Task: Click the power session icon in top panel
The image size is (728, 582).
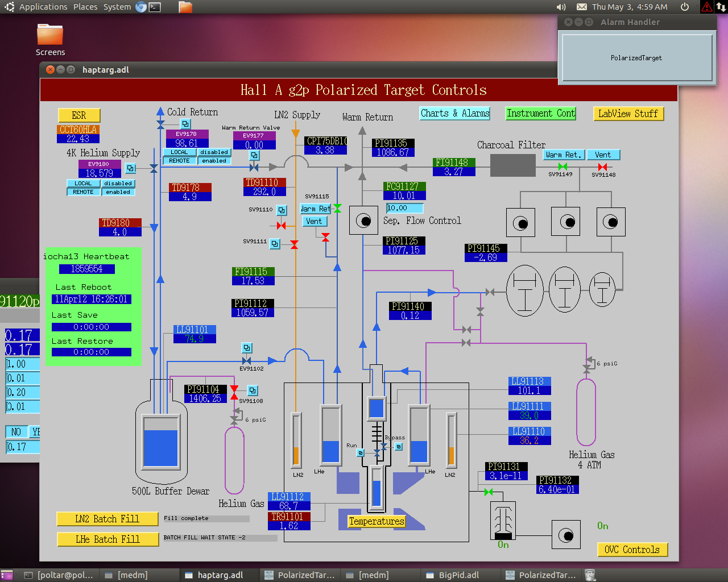Action: tap(685, 7)
